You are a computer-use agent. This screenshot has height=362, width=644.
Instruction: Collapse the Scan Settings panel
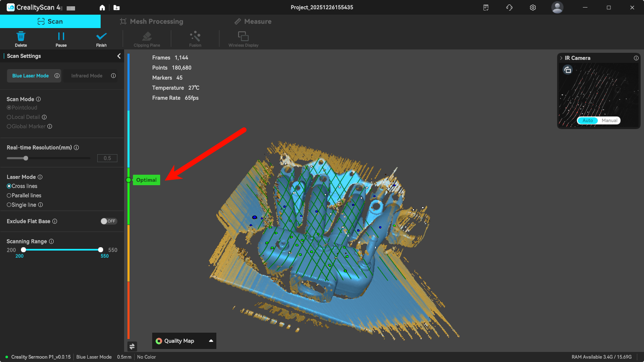click(x=119, y=56)
